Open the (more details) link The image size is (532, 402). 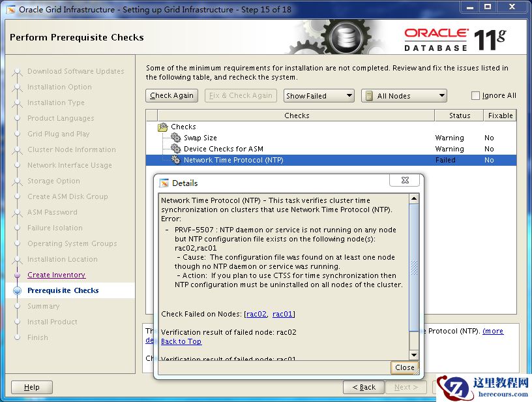pyautogui.click(x=493, y=331)
